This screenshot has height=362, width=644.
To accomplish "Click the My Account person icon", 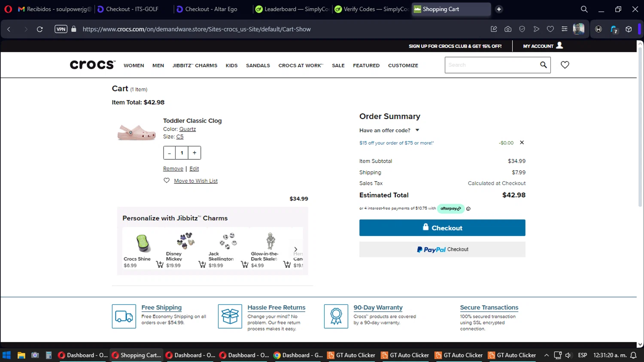I will [559, 46].
